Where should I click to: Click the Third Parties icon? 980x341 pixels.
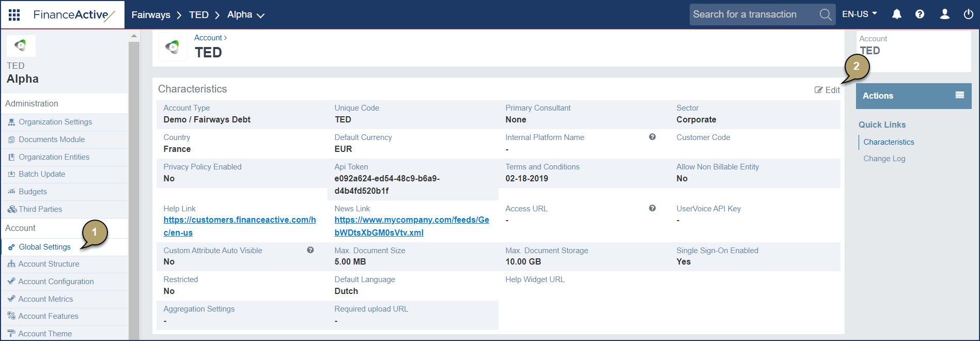(x=12, y=209)
